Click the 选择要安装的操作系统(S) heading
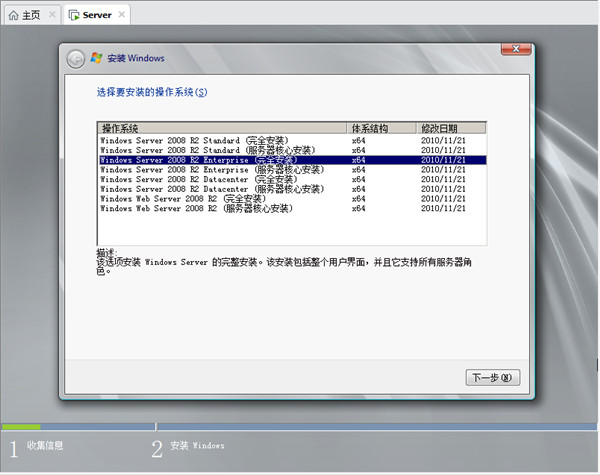Screen dimensions: 600x475 point(152,92)
